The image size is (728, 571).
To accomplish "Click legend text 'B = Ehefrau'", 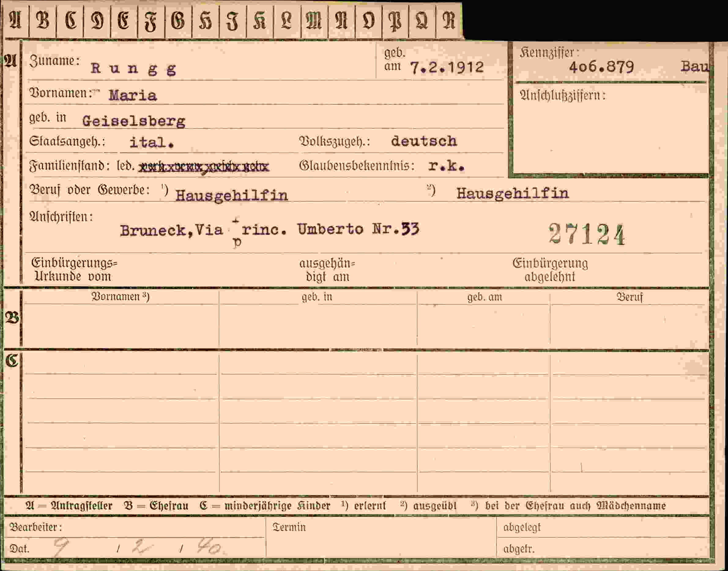I will 156,506.
